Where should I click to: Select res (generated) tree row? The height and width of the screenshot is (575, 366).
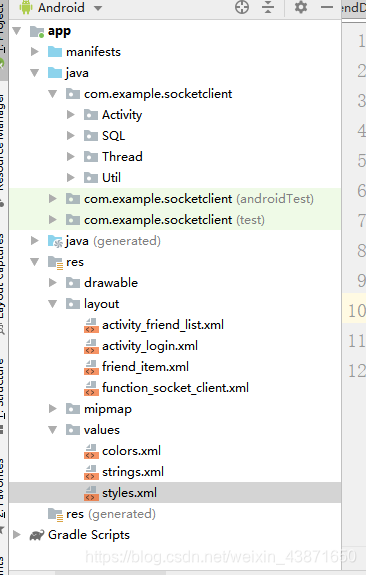point(175,514)
